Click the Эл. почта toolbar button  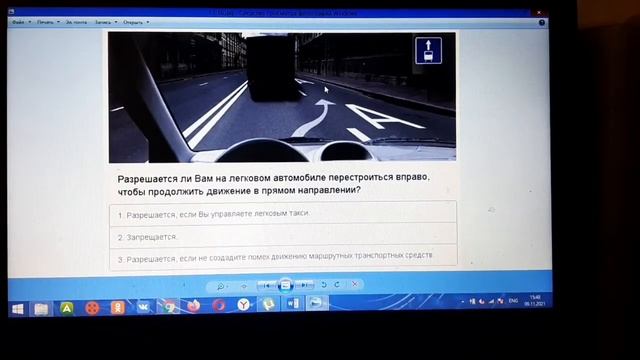coord(76,22)
